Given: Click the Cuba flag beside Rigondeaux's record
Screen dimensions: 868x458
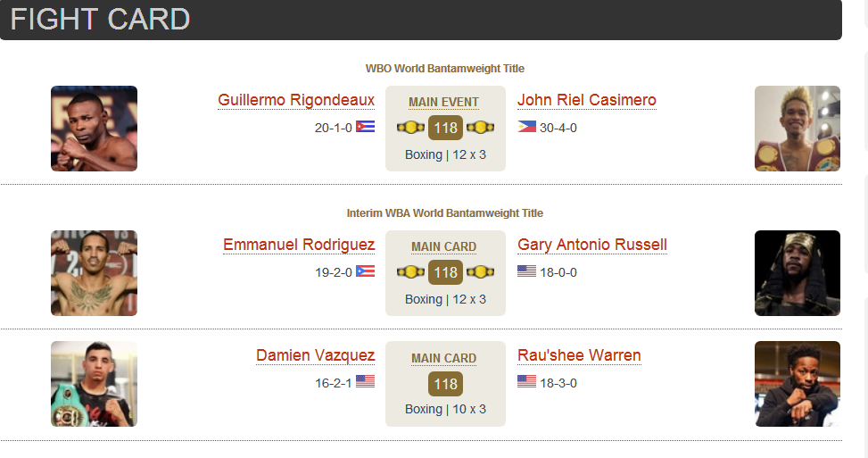Looking at the screenshot, I should [x=365, y=126].
